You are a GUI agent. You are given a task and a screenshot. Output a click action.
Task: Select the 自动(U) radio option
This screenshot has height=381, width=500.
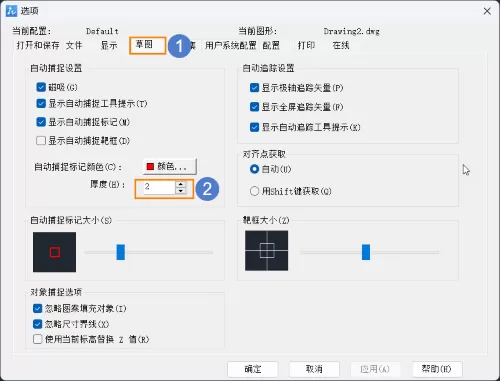click(x=254, y=169)
